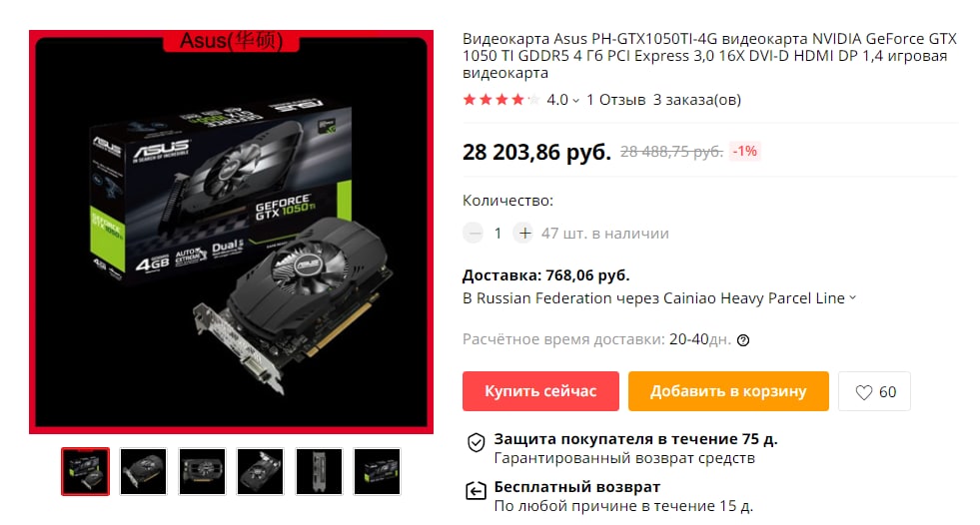Screen dimensions: 980x525
Task: Select the first thumbnail showing box and card
Action: pyautogui.click(x=86, y=471)
